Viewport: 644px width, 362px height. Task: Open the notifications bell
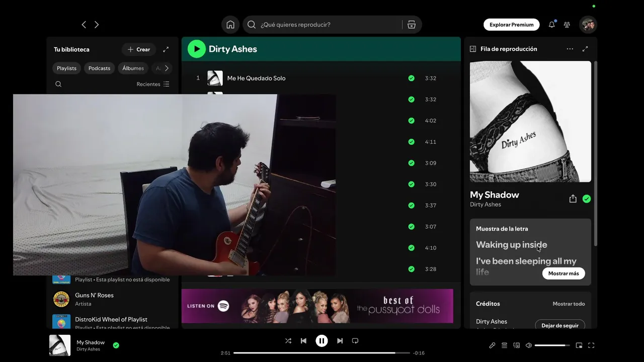click(x=552, y=25)
